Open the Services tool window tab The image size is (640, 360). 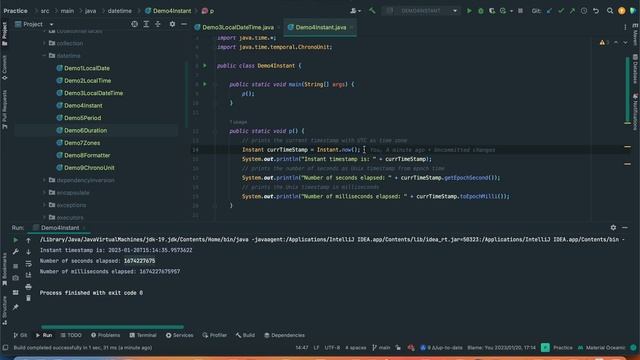point(180,335)
